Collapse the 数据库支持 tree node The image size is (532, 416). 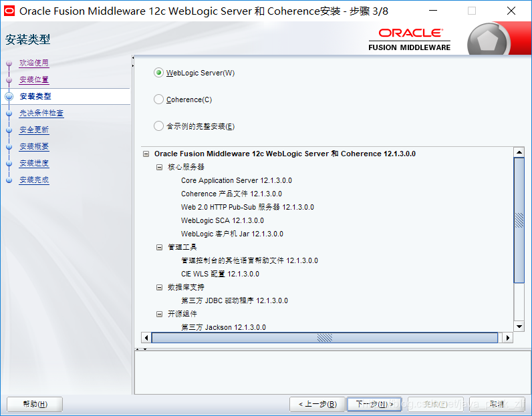point(159,287)
